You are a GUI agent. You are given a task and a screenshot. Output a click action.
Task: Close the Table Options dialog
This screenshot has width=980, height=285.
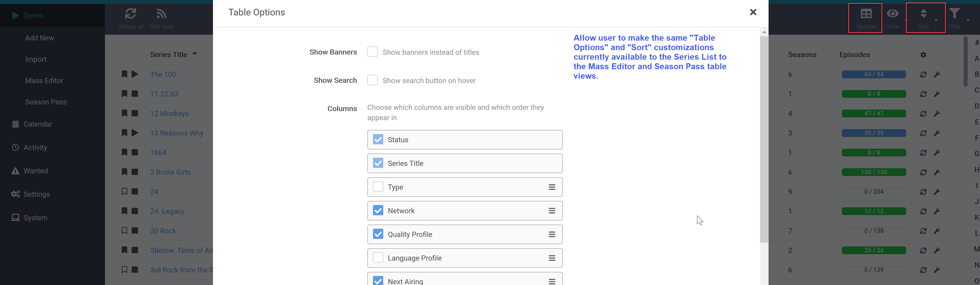[x=753, y=12]
